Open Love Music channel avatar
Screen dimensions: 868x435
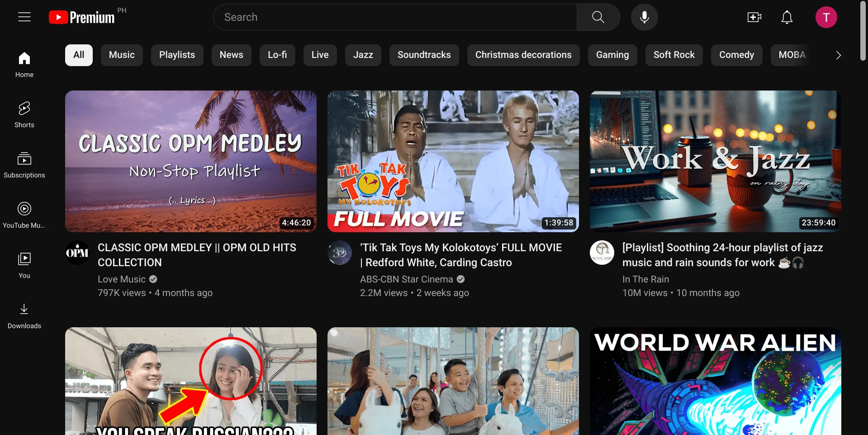pos(77,253)
